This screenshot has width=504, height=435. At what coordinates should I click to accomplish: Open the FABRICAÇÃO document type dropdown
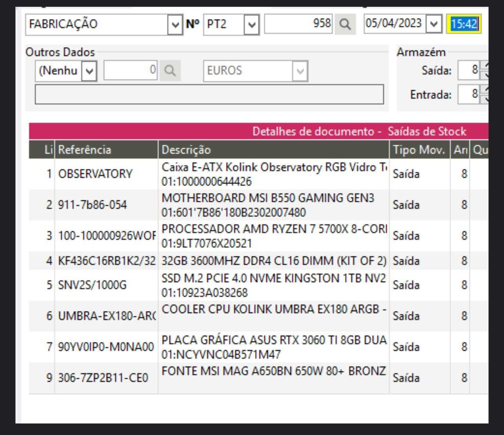tap(175, 24)
